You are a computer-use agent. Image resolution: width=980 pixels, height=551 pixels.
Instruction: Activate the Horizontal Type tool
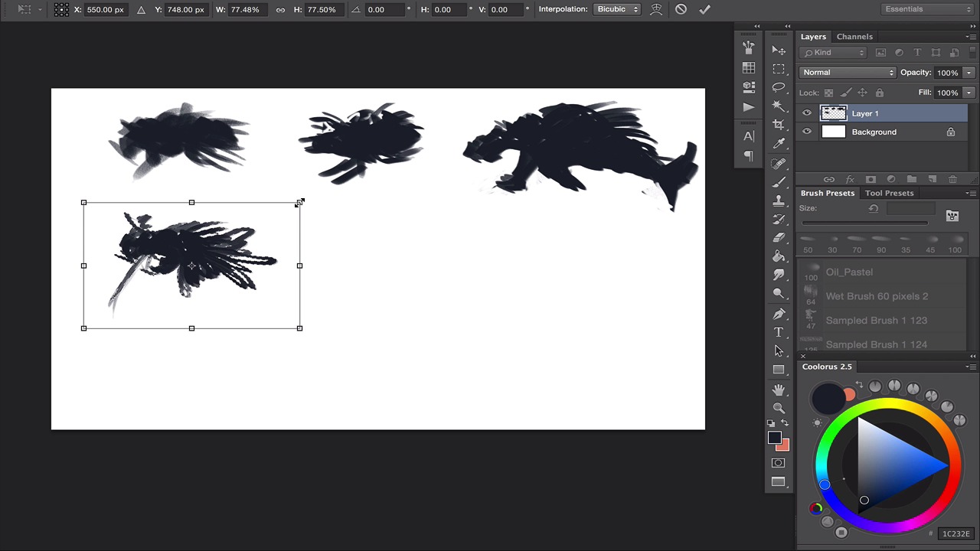coord(779,332)
